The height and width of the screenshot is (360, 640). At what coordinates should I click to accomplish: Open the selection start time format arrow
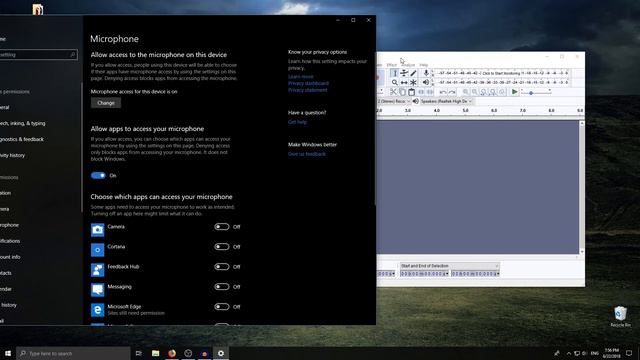447,274
